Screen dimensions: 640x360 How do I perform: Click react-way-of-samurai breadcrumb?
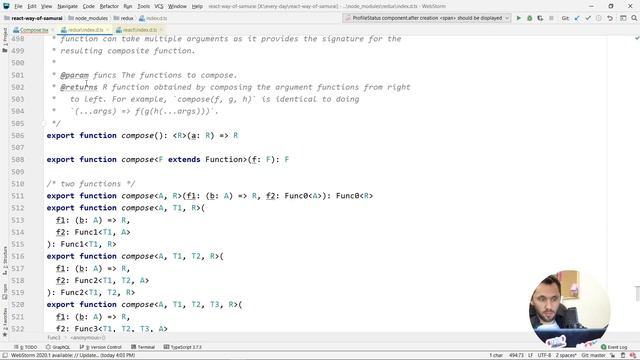[33, 18]
